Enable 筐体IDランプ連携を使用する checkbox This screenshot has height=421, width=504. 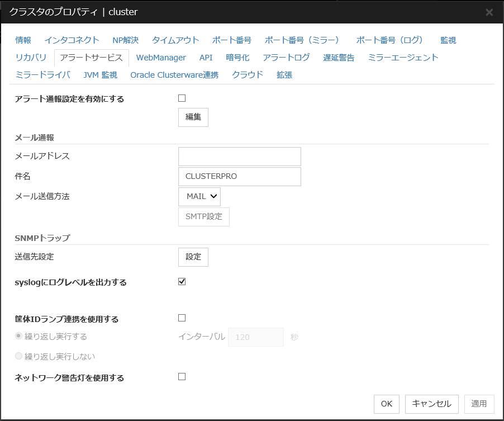pyautogui.click(x=181, y=317)
